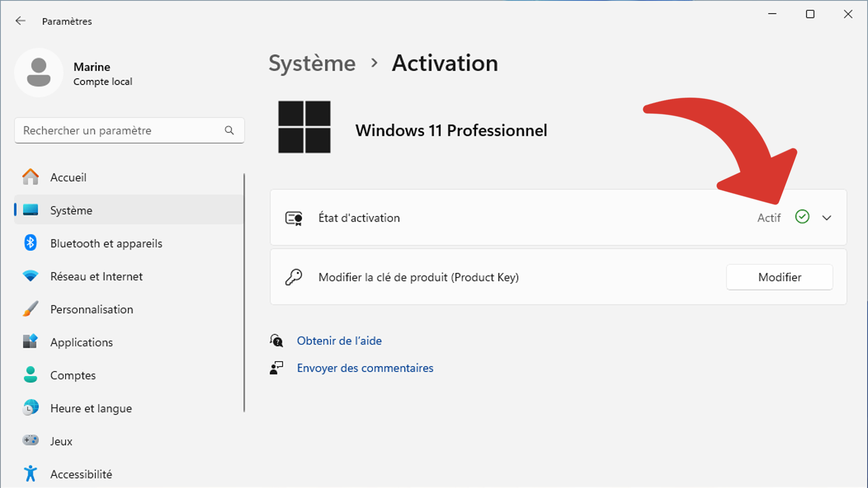The image size is (868, 488).
Task: Open Heure et langue settings
Action: (x=129, y=408)
